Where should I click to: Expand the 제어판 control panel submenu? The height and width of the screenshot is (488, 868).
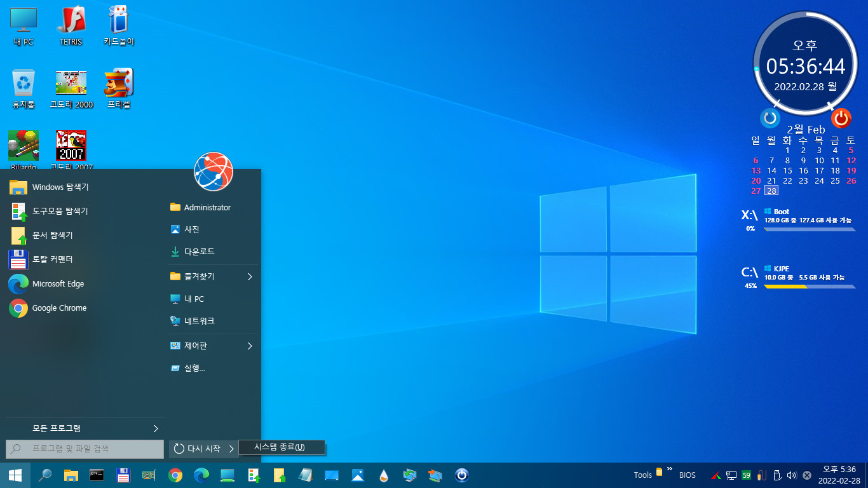point(213,346)
